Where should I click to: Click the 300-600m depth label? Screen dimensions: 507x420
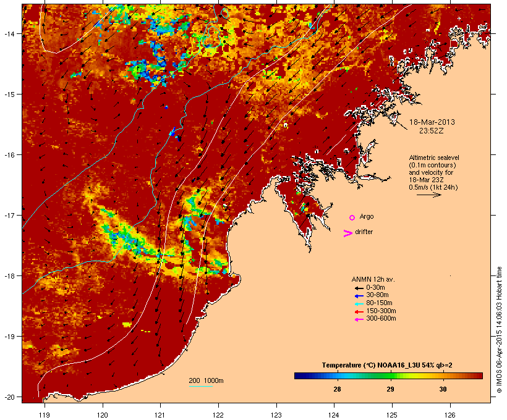pyautogui.click(x=381, y=319)
